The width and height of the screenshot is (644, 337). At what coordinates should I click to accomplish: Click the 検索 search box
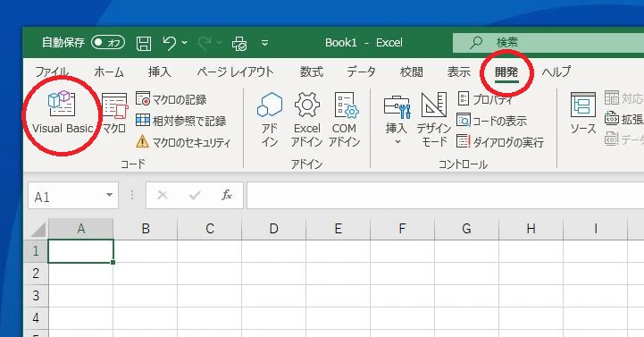click(548, 42)
